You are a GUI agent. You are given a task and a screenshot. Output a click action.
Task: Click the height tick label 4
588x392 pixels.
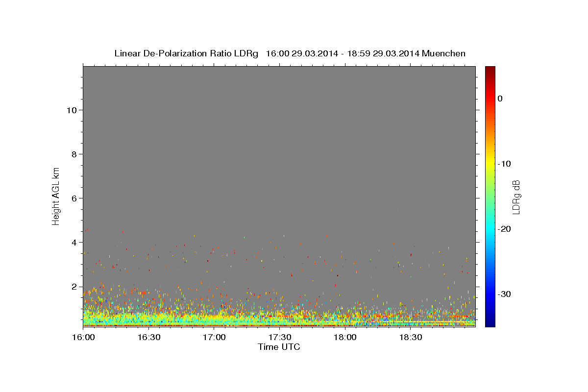(x=74, y=242)
